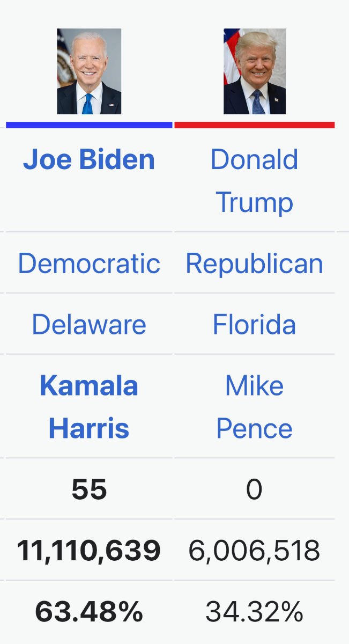Open the Mike Pence running mate link

pos(255,407)
